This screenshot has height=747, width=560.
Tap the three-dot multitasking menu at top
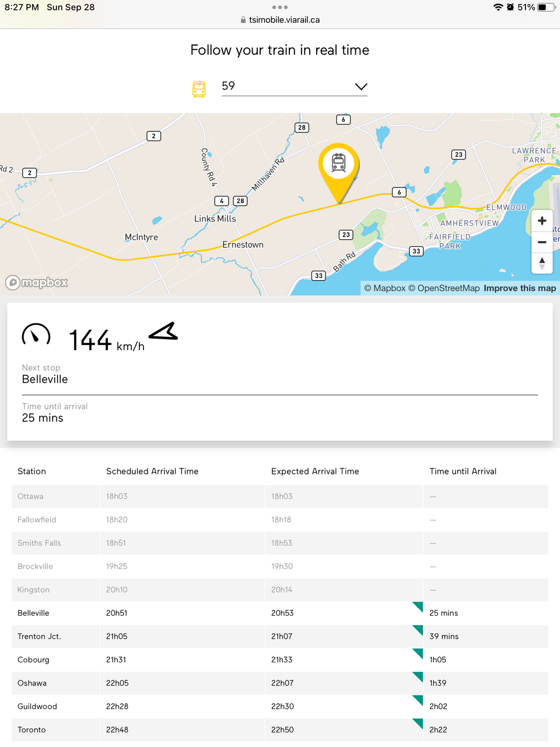tap(280, 7)
